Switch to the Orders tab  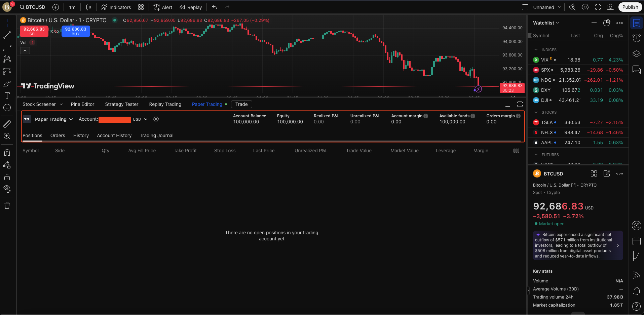click(58, 135)
